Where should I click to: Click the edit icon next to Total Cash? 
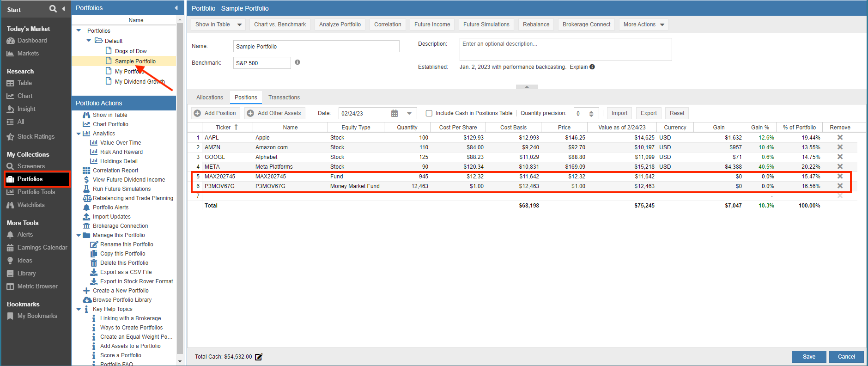click(259, 357)
